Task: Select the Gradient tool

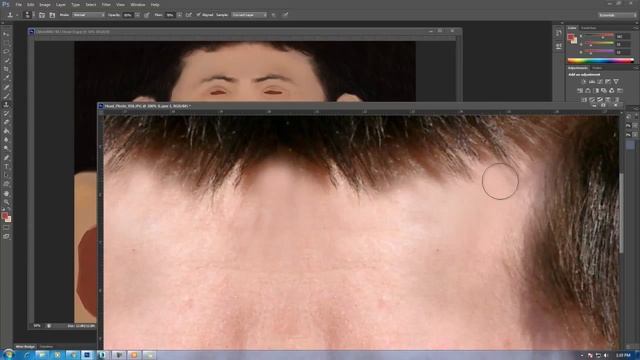Action: (x=6, y=131)
